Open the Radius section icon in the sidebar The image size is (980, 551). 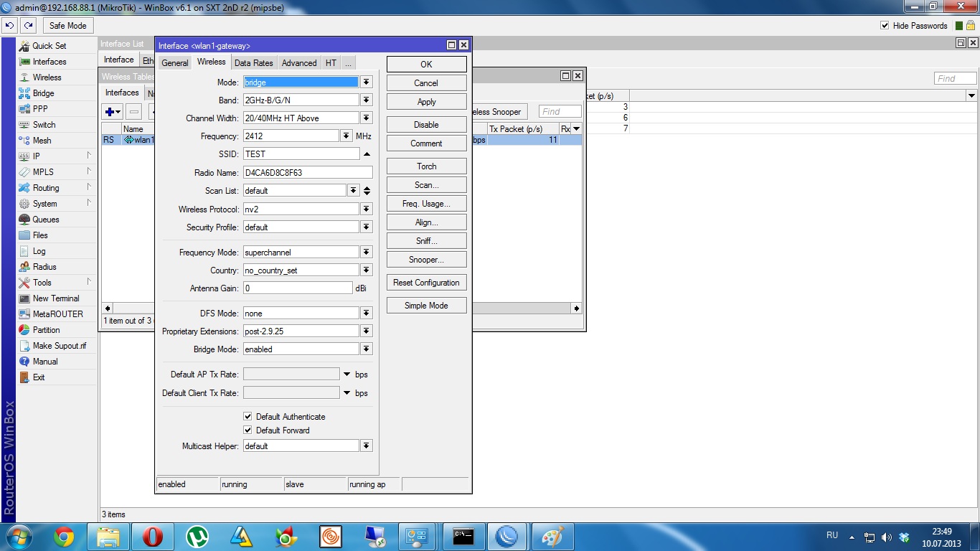pos(25,267)
